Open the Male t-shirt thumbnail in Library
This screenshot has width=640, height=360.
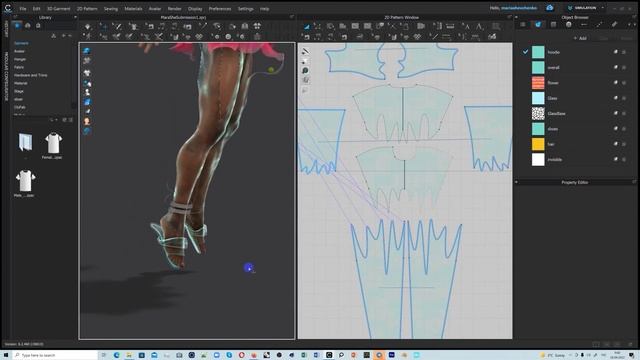click(25, 181)
